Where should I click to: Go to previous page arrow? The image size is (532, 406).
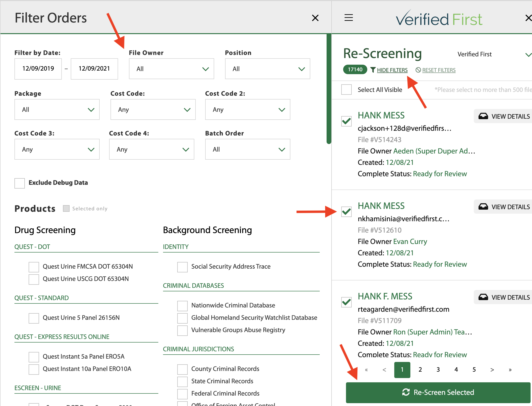[384, 370]
